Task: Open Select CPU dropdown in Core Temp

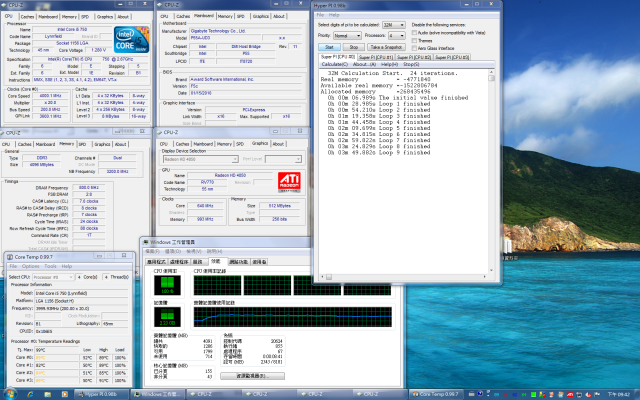Action: (53, 277)
